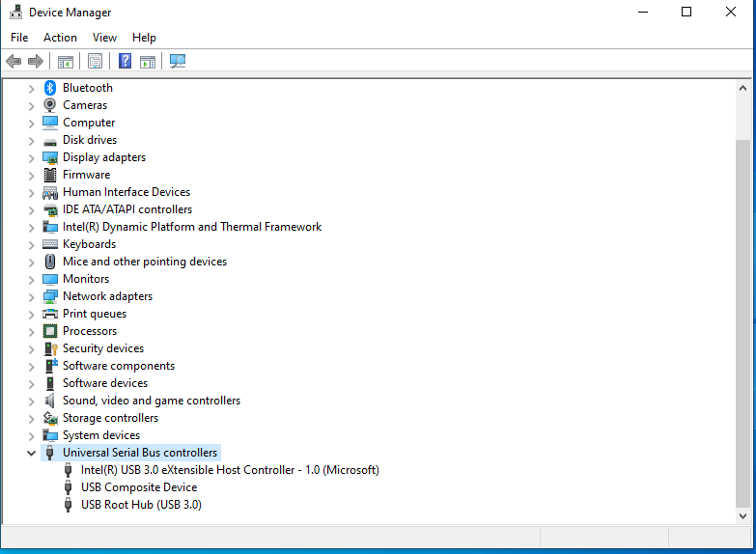
Task: Click the Print queues printer icon
Action: (50, 314)
